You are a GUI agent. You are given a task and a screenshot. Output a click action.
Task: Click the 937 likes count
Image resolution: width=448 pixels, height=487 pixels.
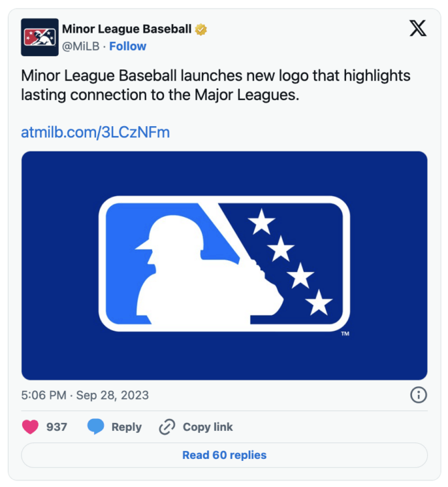(x=57, y=427)
